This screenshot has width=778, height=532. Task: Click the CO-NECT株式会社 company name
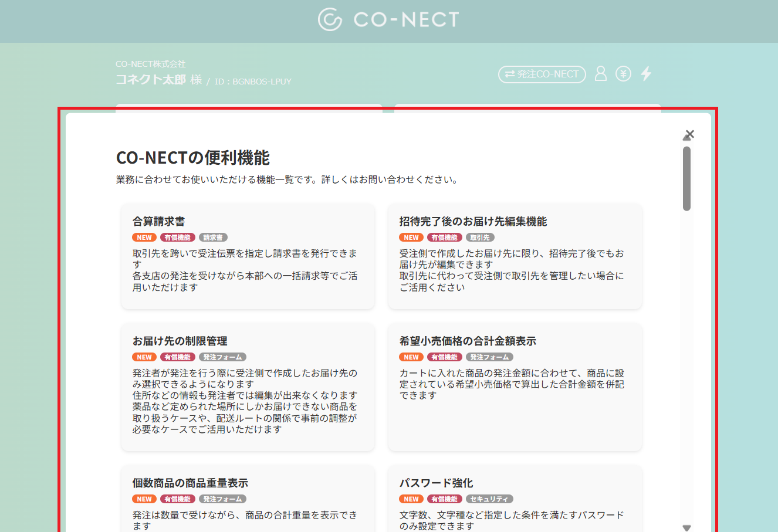coord(151,64)
